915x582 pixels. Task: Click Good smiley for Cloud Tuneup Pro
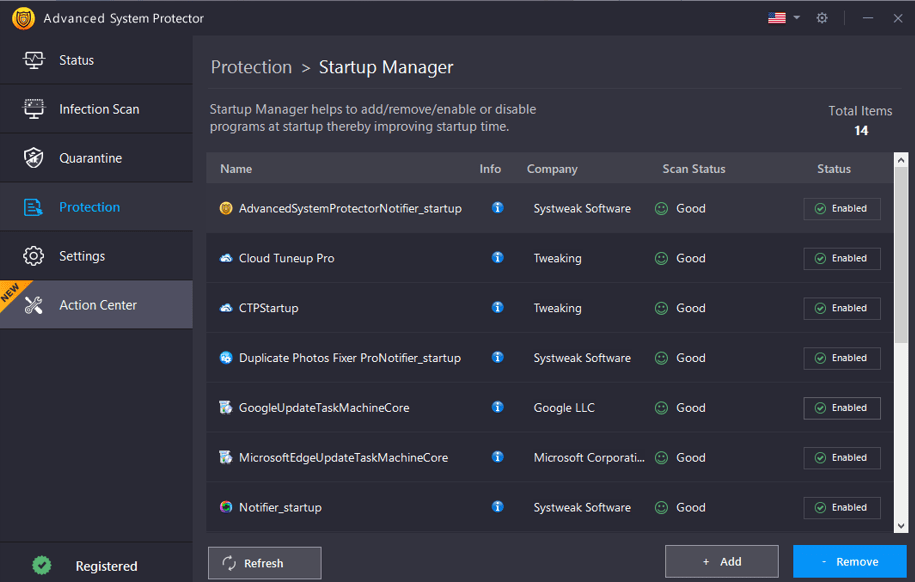tap(661, 258)
